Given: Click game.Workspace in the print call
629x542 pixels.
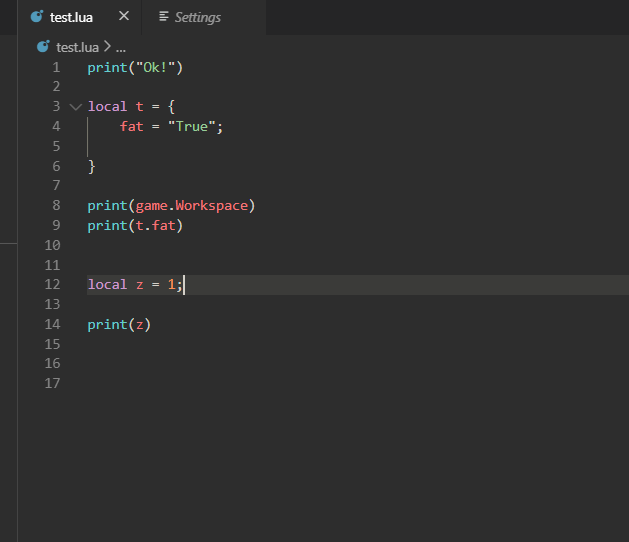Looking at the screenshot, I should pos(192,206).
